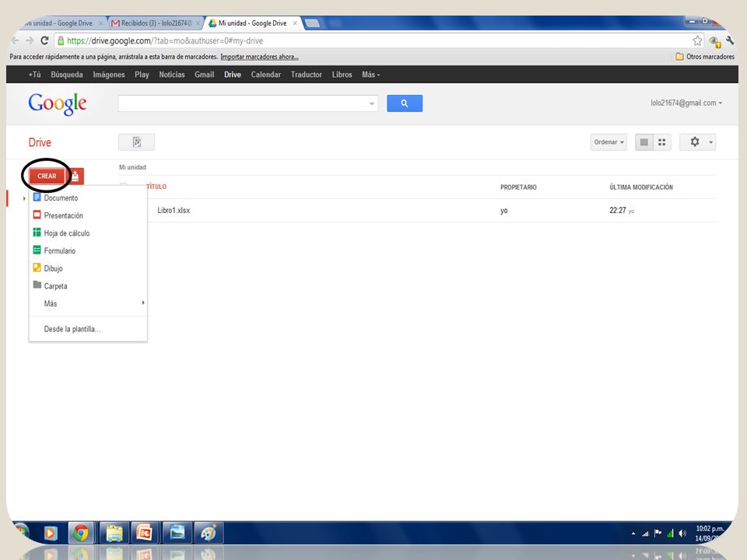Open the PowerPoint taskbar icon
This screenshot has width=747, height=560.
[145, 533]
